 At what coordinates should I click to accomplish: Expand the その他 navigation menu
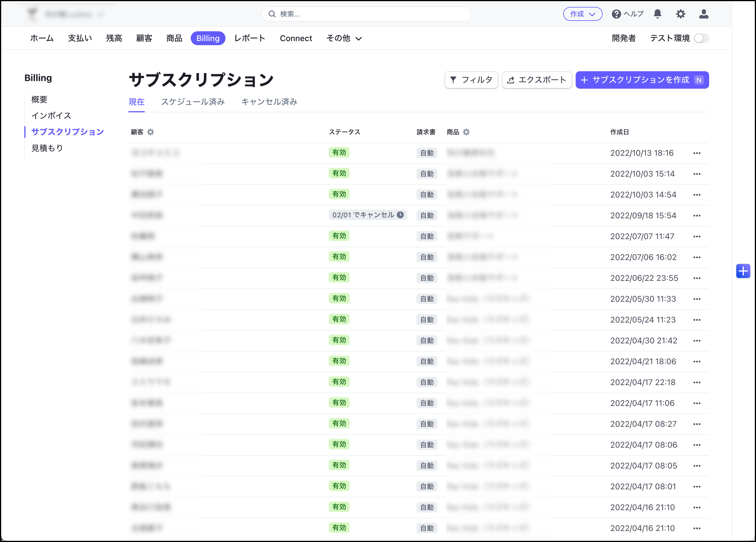[344, 38]
